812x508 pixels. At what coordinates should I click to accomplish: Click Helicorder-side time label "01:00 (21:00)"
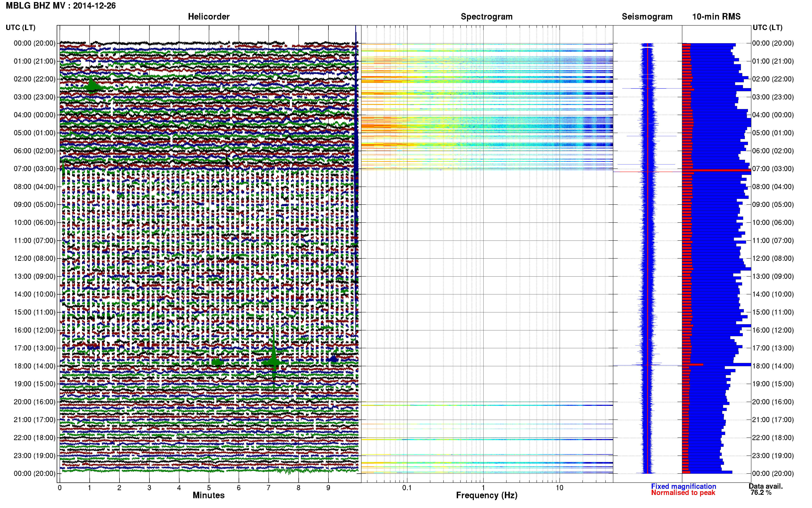coord(35,61)
